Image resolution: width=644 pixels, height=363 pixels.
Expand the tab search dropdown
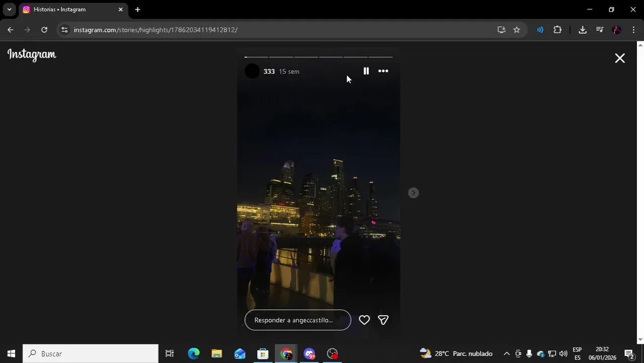coord(9,10)
